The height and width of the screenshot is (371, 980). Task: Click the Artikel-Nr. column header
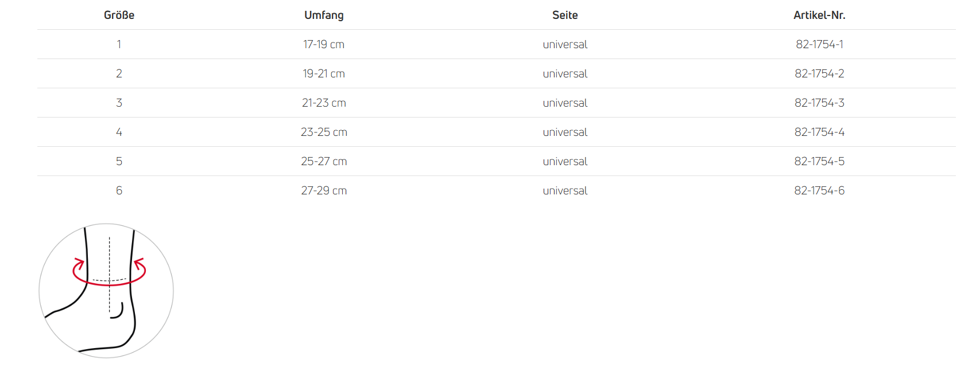point(819,15)
